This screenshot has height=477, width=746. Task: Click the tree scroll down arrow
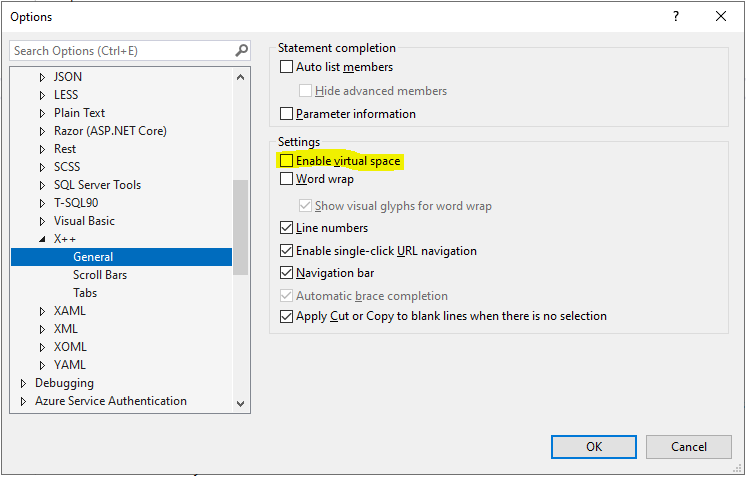click(x=240, y=404)
